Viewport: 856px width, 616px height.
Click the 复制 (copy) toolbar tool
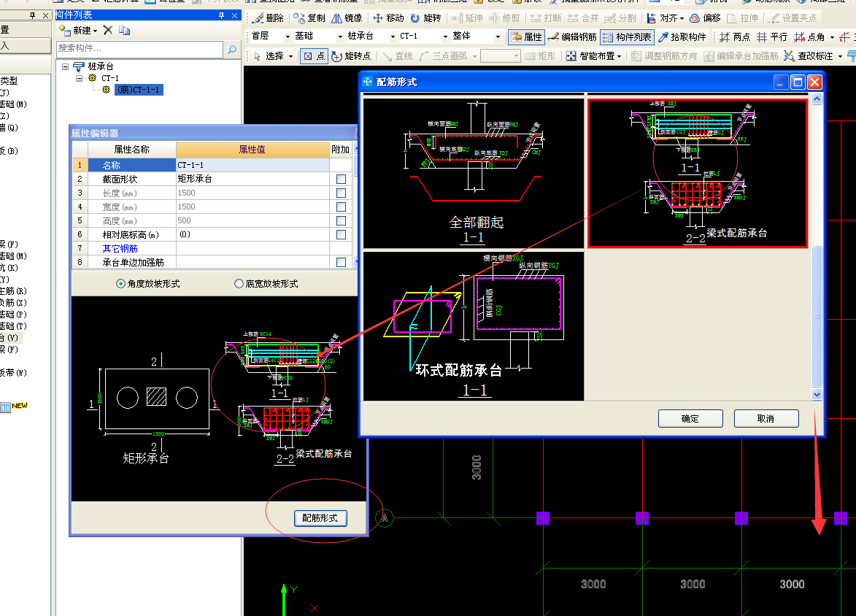[x=309, y=18]
